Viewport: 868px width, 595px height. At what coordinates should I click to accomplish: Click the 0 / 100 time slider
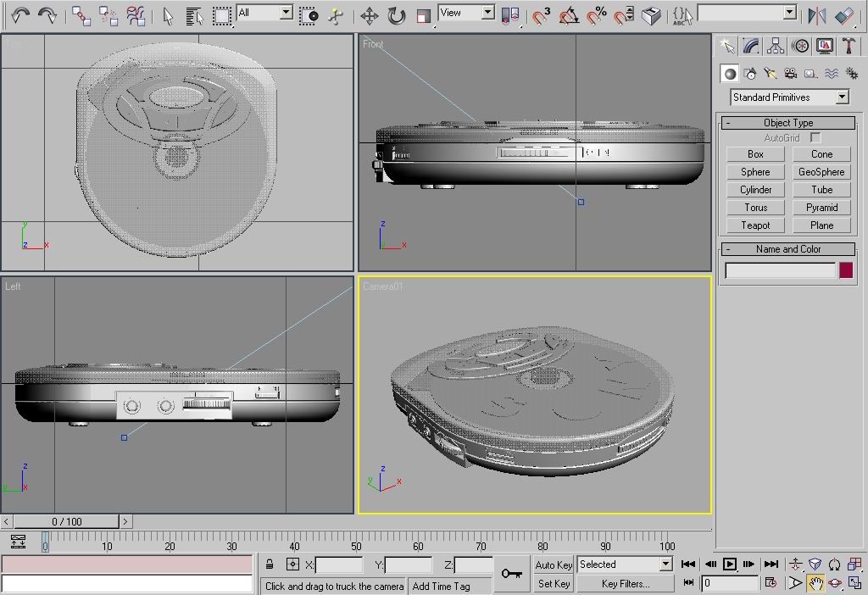tap(66, 521)
